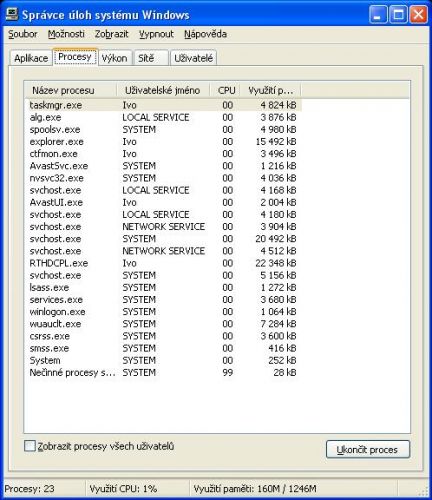Minimize the Task Manager window
432x500 pixels.
coord(378,15)
